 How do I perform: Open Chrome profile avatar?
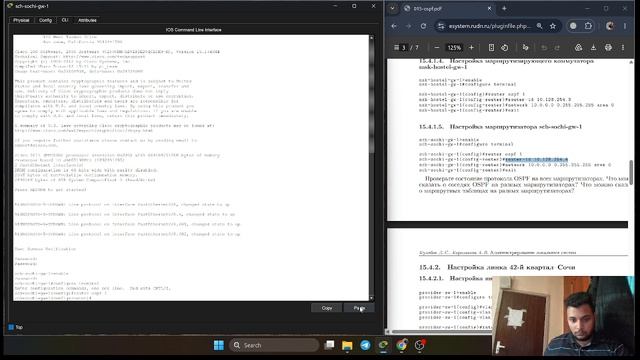[610, 26]
